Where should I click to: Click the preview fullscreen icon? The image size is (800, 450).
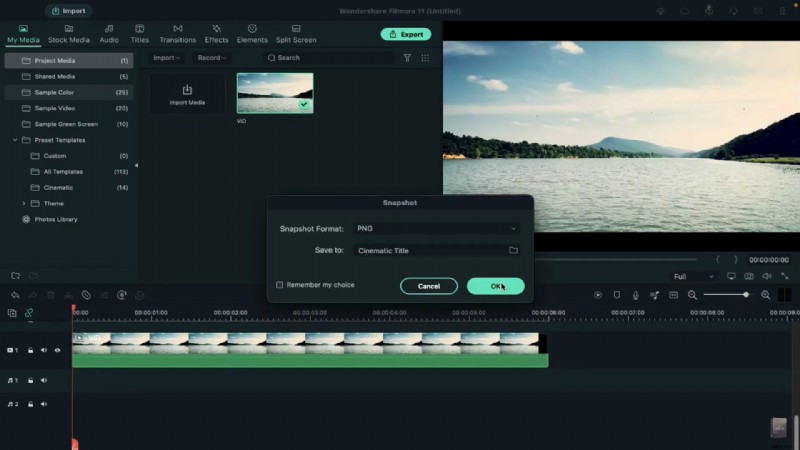point(785,276)
